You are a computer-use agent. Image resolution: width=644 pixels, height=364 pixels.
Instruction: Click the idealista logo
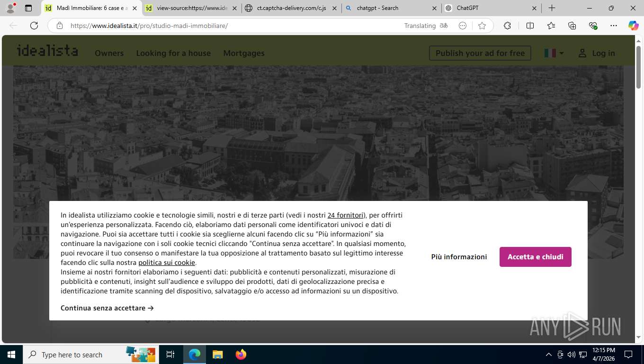click(x=47, y=51)
